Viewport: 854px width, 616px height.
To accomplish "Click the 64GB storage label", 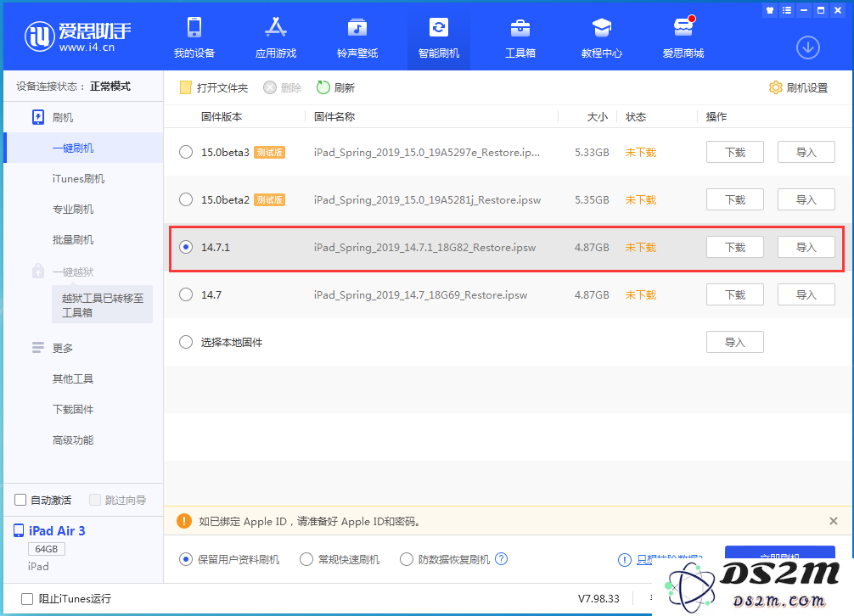I will pos(47,549).
